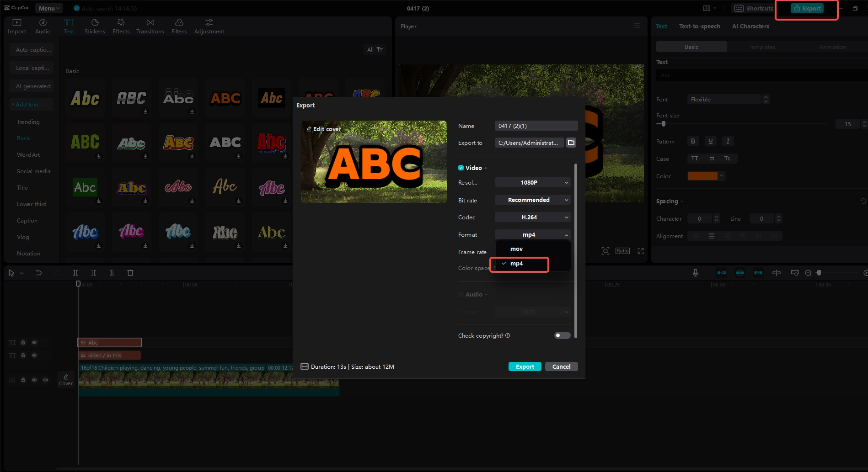Select the Transitions tool

click(150, 25)
